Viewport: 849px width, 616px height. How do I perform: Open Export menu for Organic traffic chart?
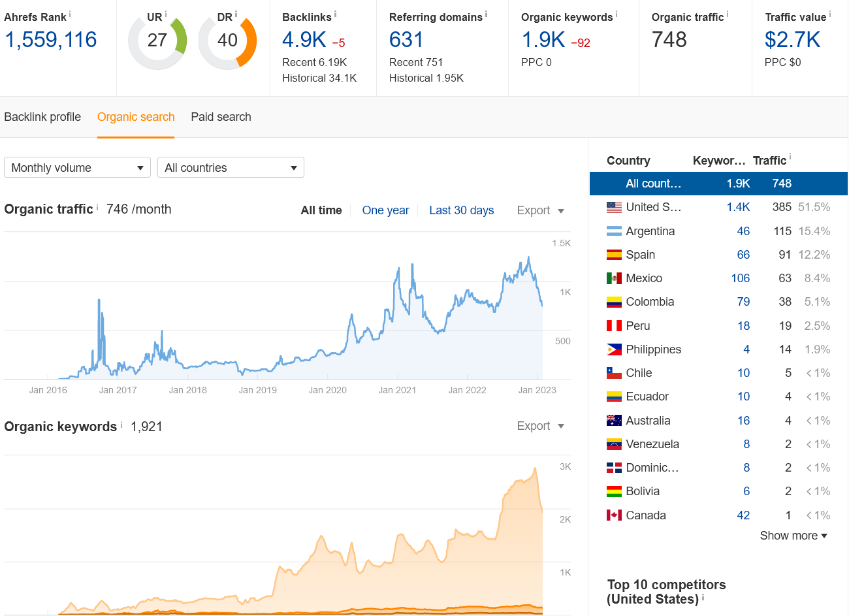click(540, 210)
